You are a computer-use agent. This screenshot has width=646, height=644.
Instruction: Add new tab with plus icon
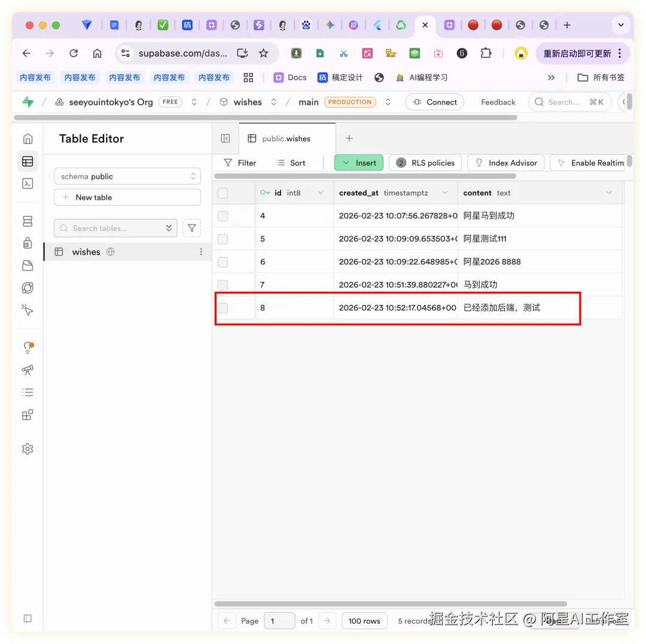[349, 138]
